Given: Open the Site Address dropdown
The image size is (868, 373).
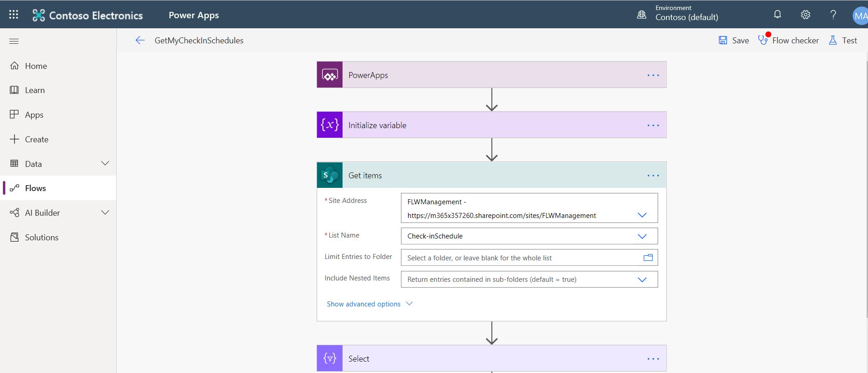Looking at the screenshot, I should click(642, 215).
